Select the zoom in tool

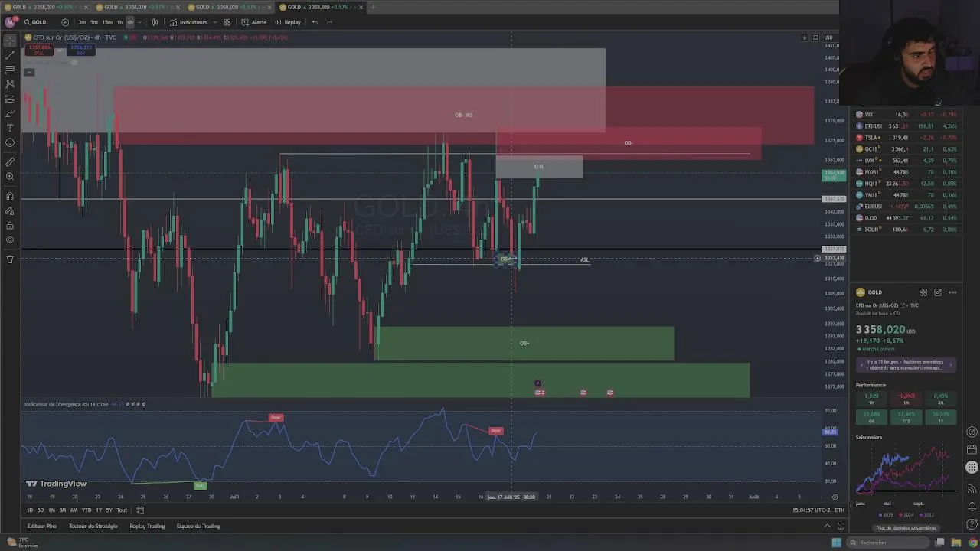pos(10,177)
